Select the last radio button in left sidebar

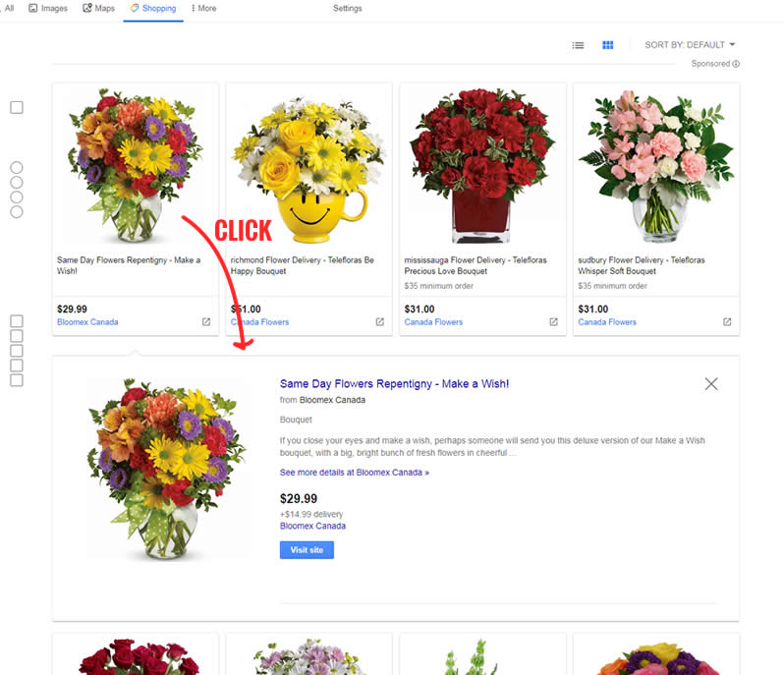pyautogui.click(x=17, y=211)
